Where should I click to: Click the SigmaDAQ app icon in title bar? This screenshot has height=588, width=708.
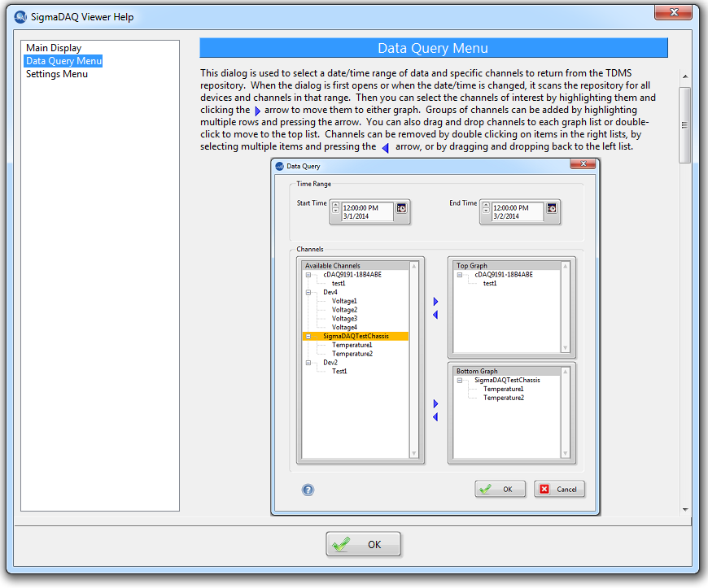(x=20, y=17)
